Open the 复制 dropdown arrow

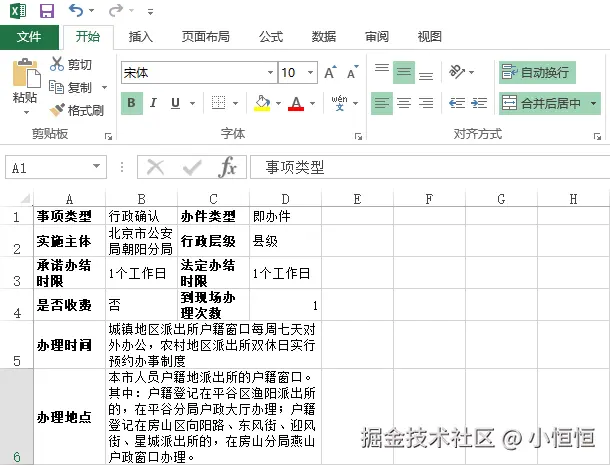[x=104, y=88]
